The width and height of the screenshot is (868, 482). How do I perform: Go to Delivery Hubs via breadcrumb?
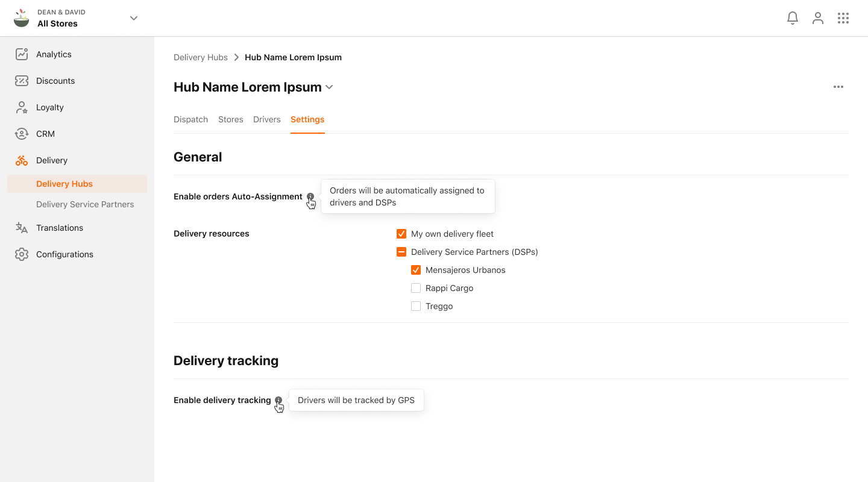coord(200,57)
